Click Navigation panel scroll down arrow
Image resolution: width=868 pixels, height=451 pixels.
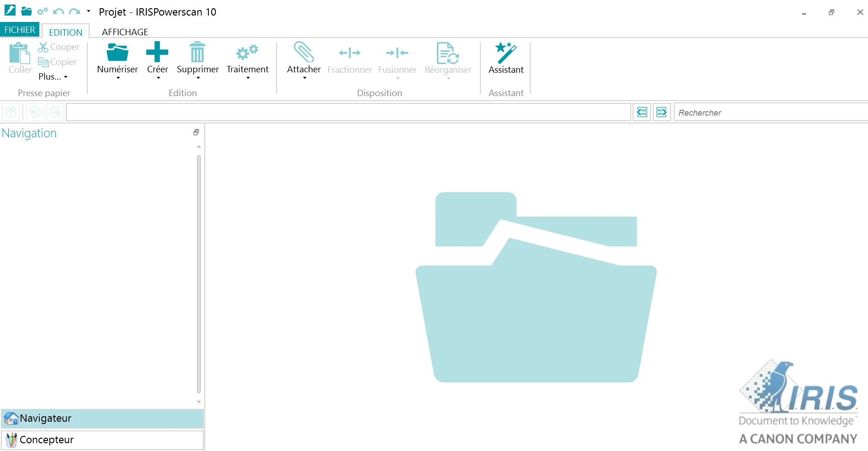[199, 402]
